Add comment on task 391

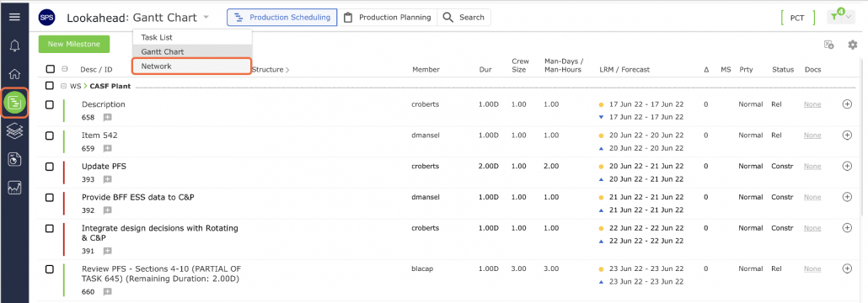point(107,251)
